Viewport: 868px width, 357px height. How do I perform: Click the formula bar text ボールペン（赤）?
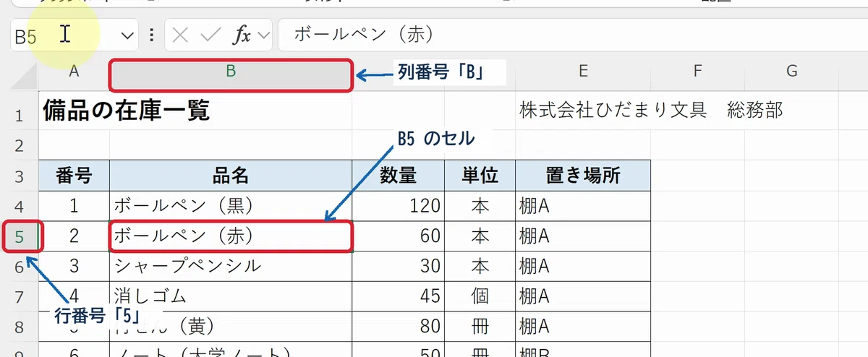363,34
